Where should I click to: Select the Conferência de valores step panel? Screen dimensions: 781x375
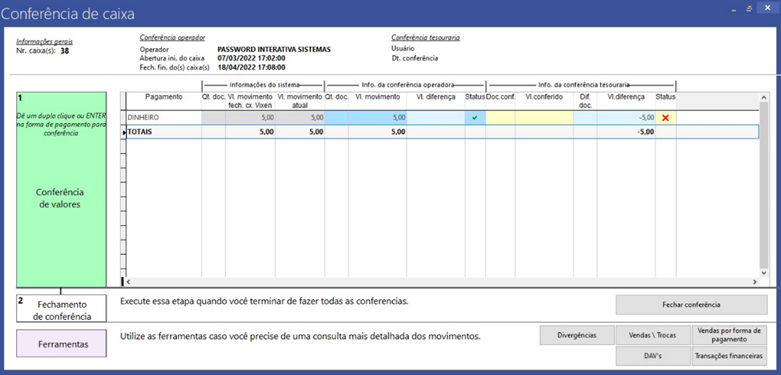[x=61, y=189]
